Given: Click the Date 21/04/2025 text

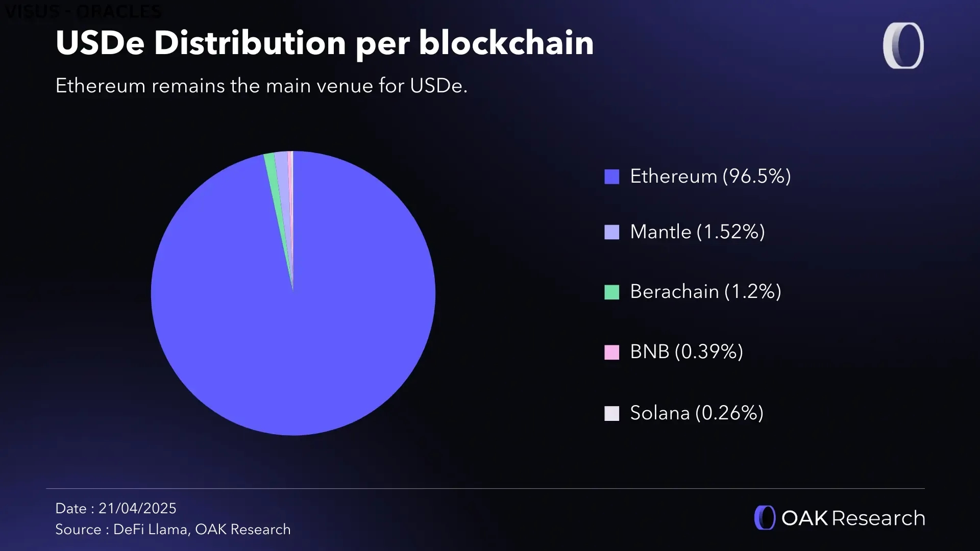Looking at the screenshot, I should (116, 508).
